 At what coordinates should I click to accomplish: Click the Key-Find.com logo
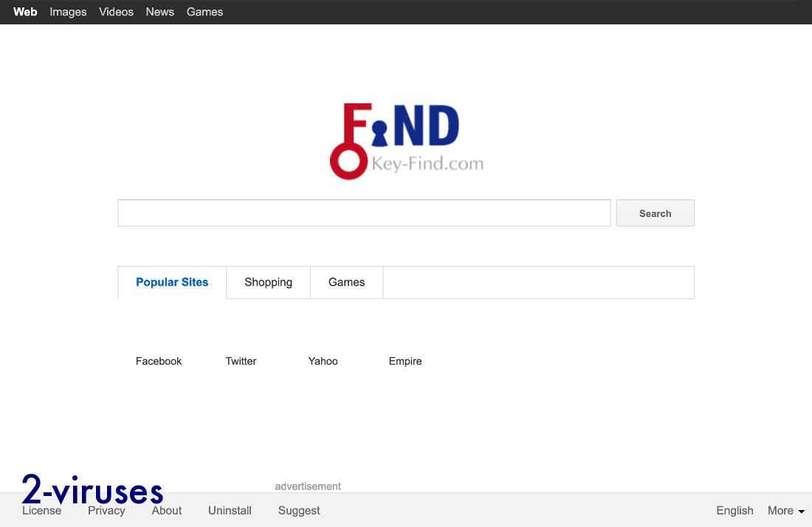coord(406,140)
